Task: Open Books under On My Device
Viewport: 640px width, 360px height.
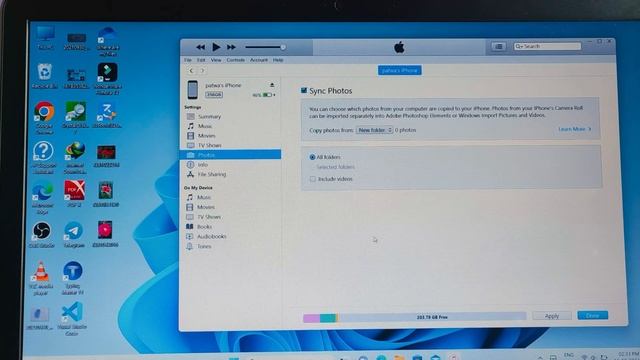Action: point(204,227)
